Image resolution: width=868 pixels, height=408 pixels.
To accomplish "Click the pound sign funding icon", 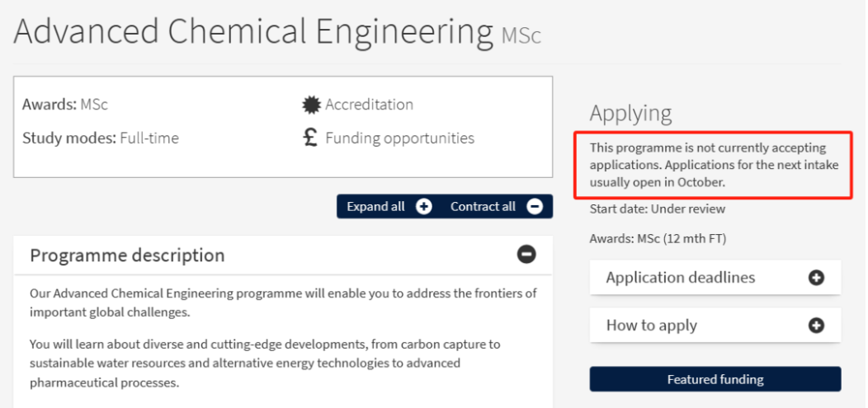I will 311,138.
